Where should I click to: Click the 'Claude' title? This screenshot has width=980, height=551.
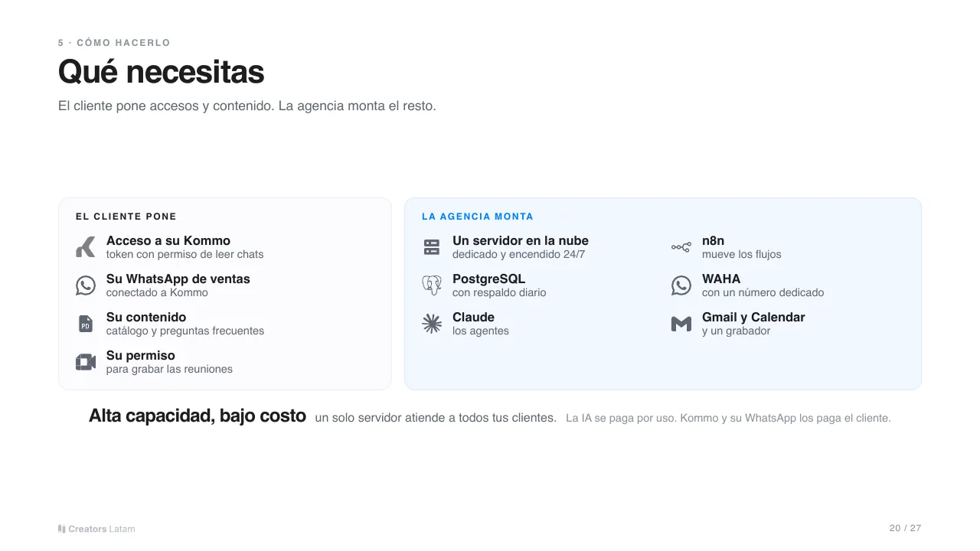point(473,317)
